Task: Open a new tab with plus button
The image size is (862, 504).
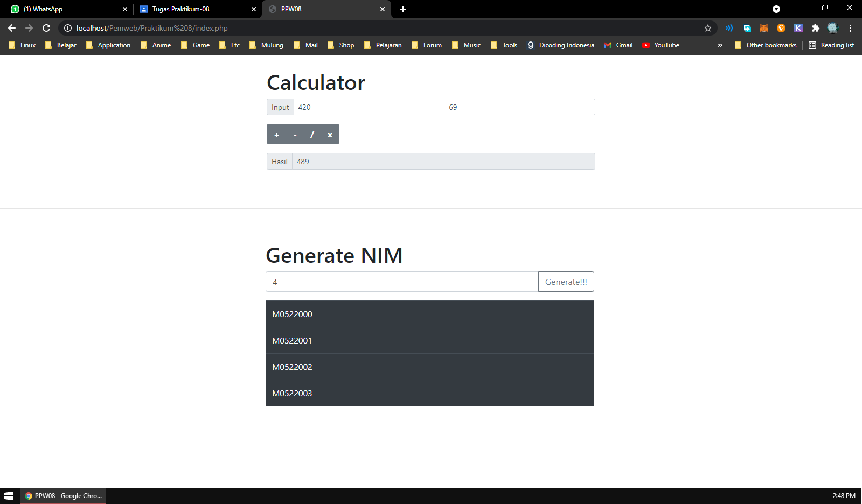Action: click(x=403, y=9)
